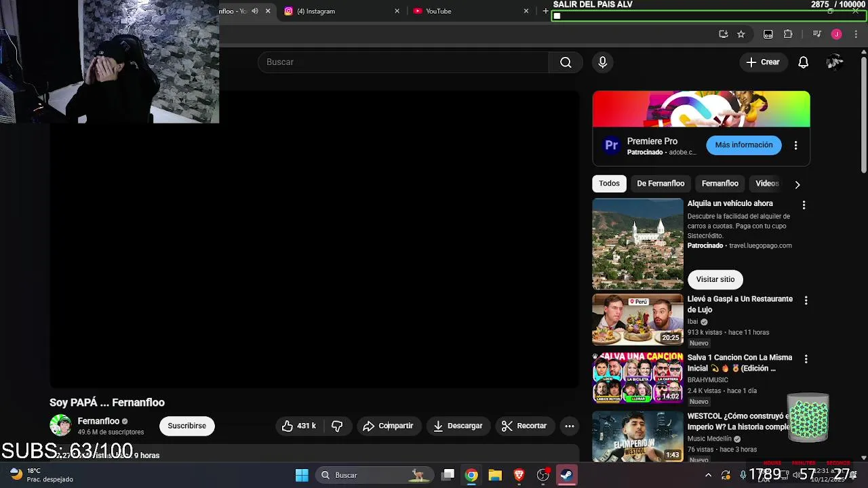Click the YouTube Buscar search field
868x488 pixels.
coord(403,62)
